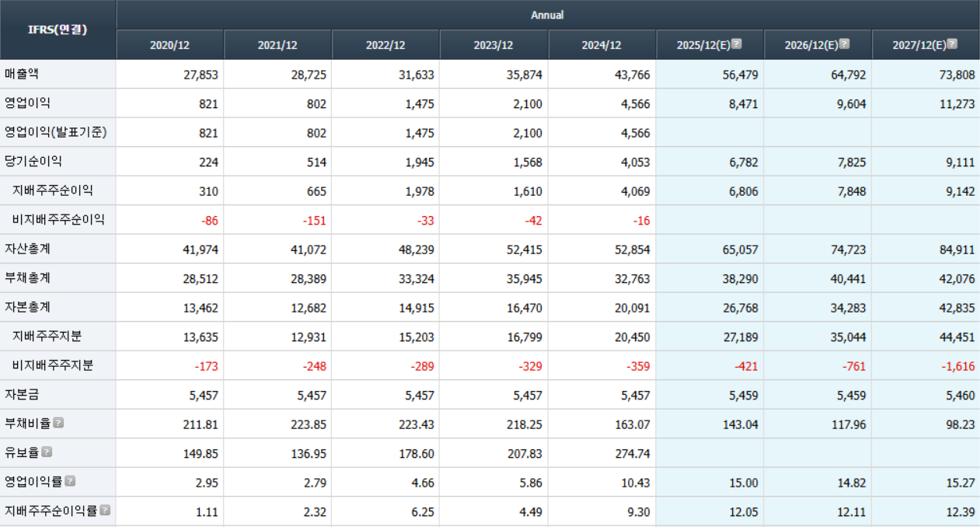Select the 2020/12 column header

[169, 45]
